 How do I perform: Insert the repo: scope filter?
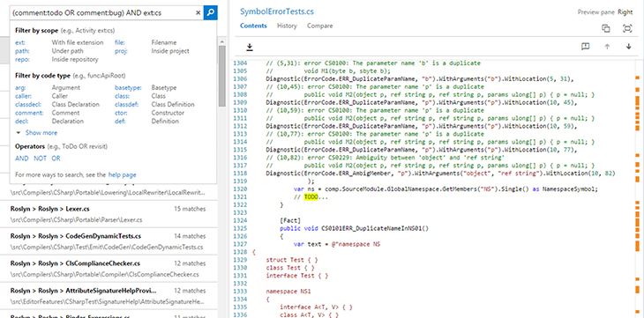point(22,60)
